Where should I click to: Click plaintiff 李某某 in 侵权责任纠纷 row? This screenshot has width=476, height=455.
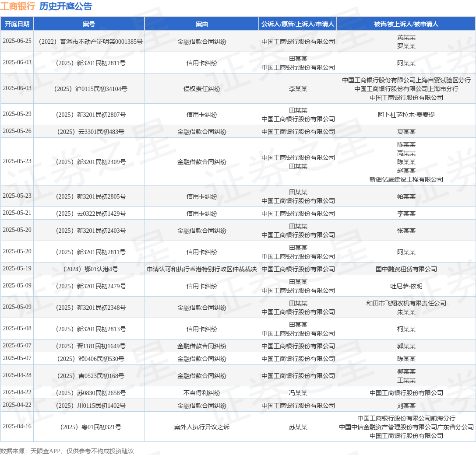298,89
